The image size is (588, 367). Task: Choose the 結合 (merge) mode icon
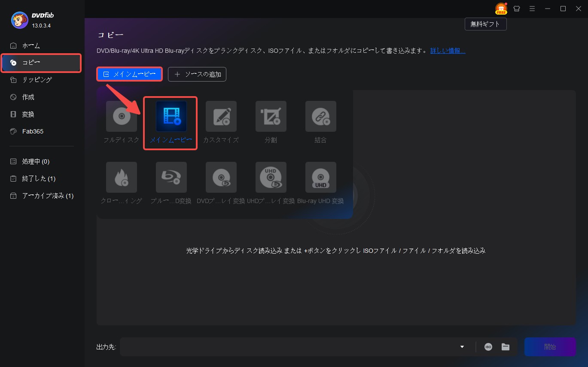[321, 116]
